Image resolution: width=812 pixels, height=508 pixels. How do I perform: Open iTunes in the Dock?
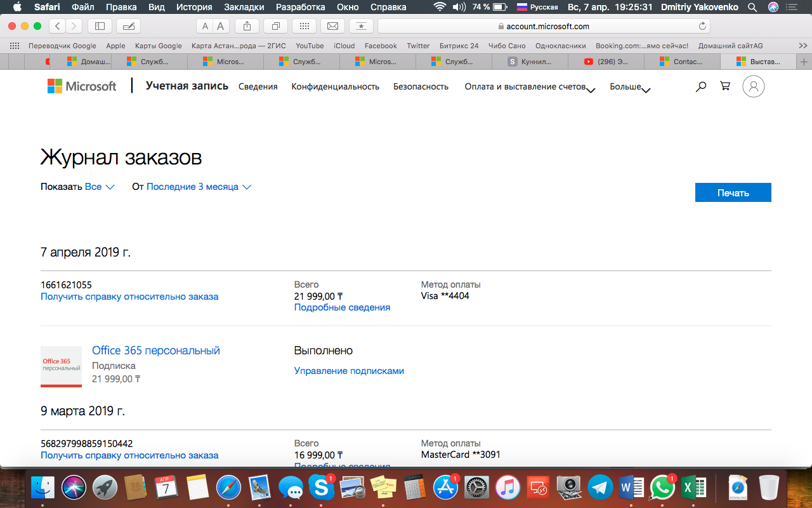[x=507, y=488]
